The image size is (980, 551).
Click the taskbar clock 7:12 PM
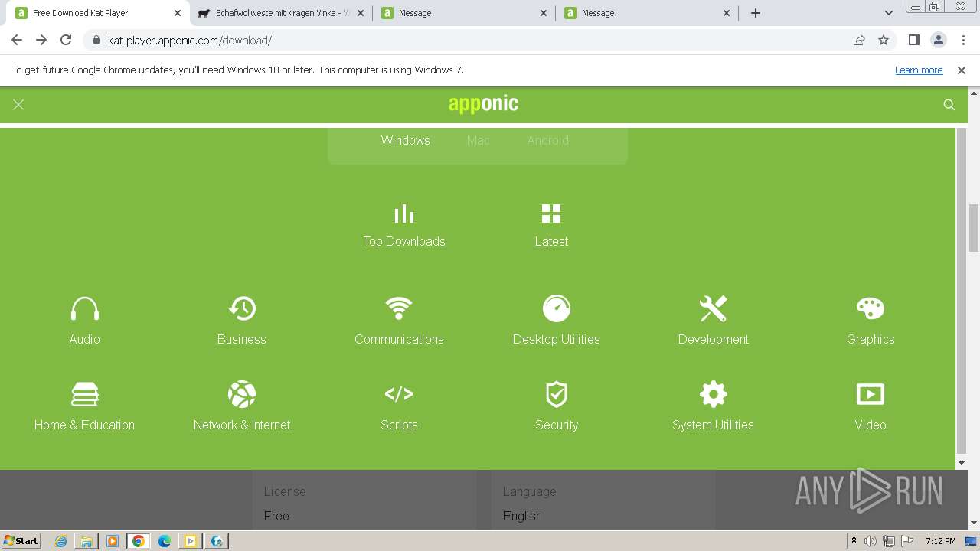940,541
